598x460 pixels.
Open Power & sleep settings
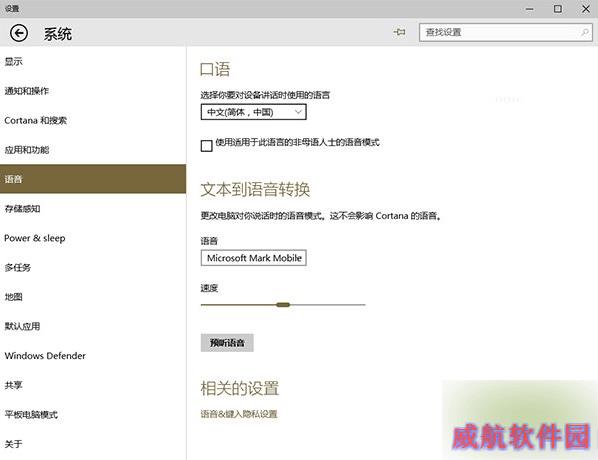click(x=93, y=238)
